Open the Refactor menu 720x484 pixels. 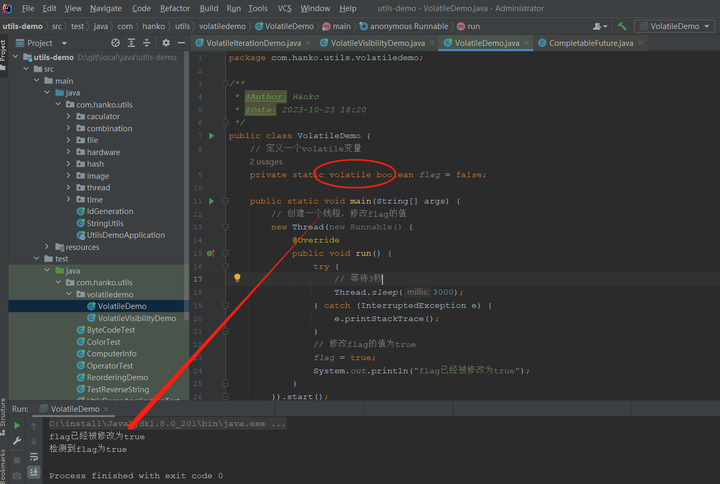click(174, 8)
